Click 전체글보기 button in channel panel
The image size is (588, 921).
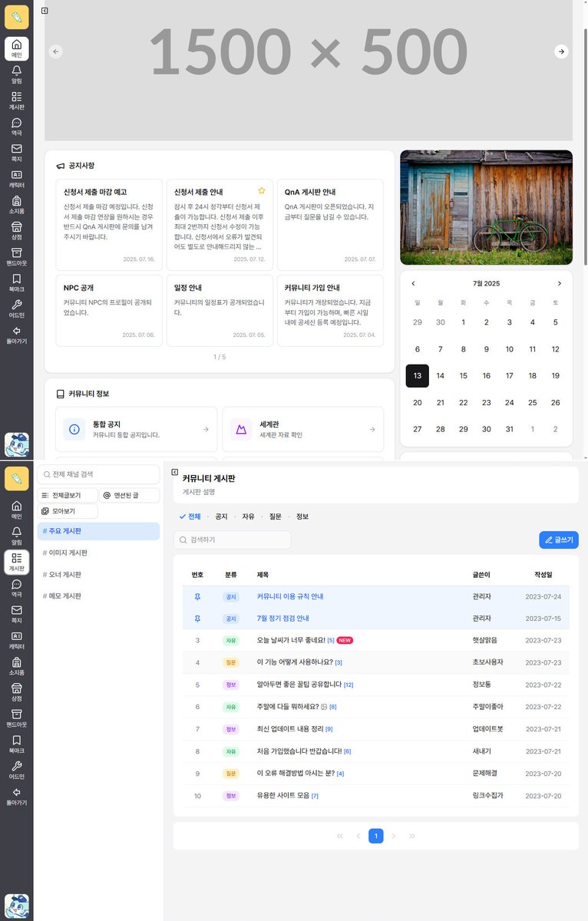(68, 496)
